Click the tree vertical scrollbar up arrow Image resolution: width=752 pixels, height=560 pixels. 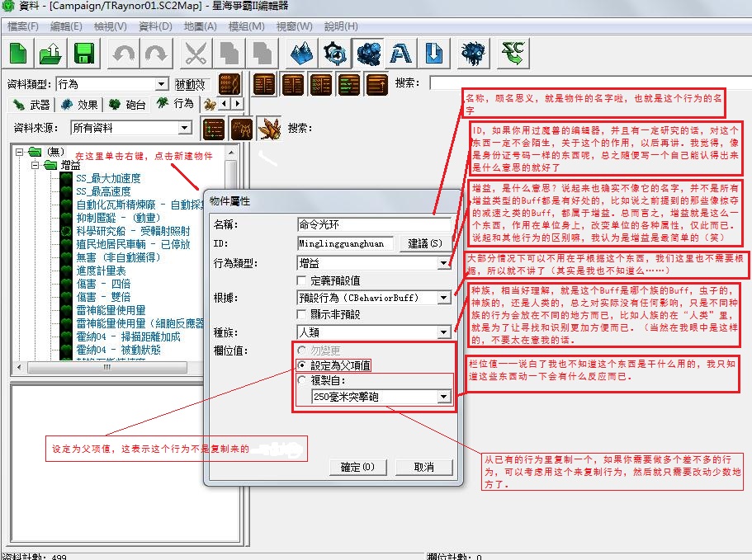coord(231,153)
